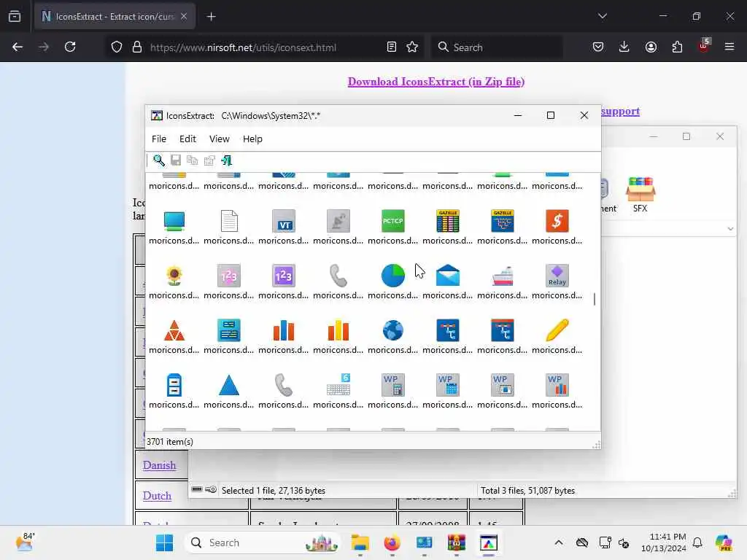Click the SFX box icon in background window
747x560 pixels.
pos(640,194)
